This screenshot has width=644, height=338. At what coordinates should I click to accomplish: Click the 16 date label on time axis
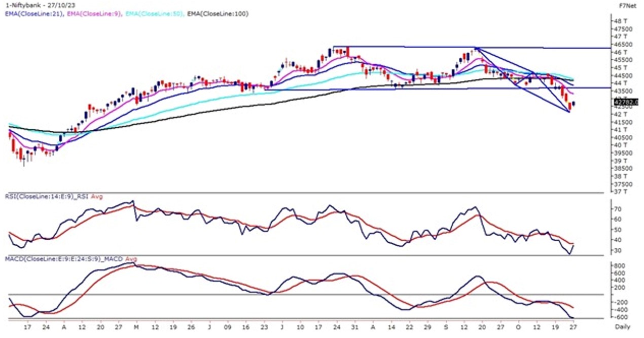click(x=246, y=328)
